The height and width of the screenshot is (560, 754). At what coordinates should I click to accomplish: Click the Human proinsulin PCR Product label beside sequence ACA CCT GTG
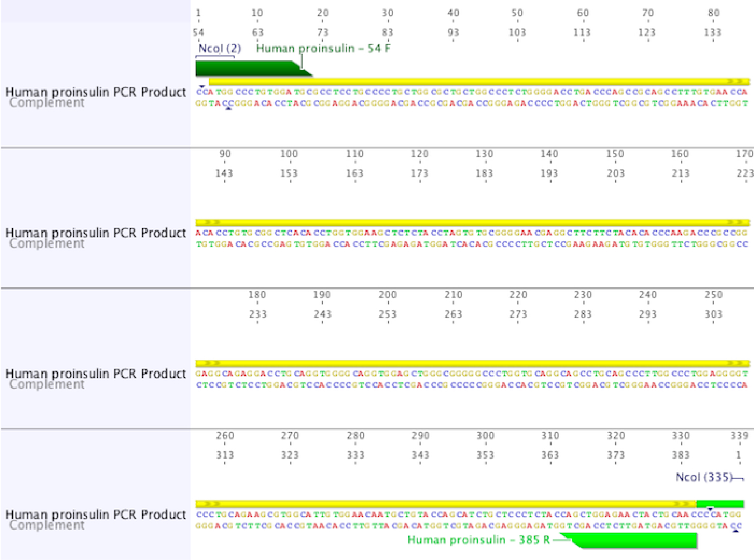tap(96, 233)
